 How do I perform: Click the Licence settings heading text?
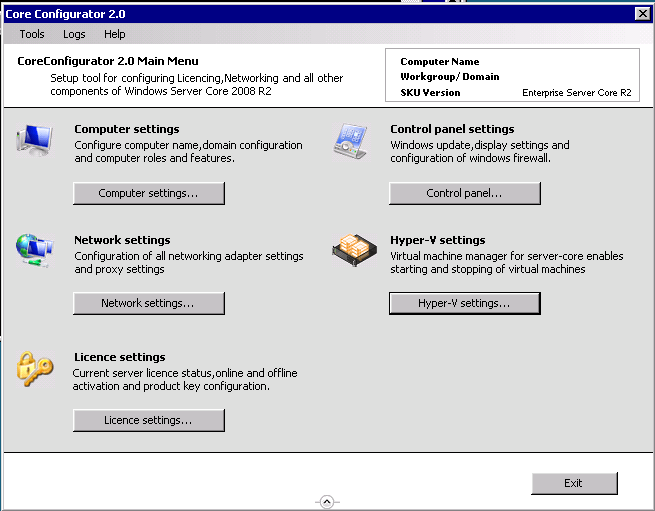coord(119,357)
